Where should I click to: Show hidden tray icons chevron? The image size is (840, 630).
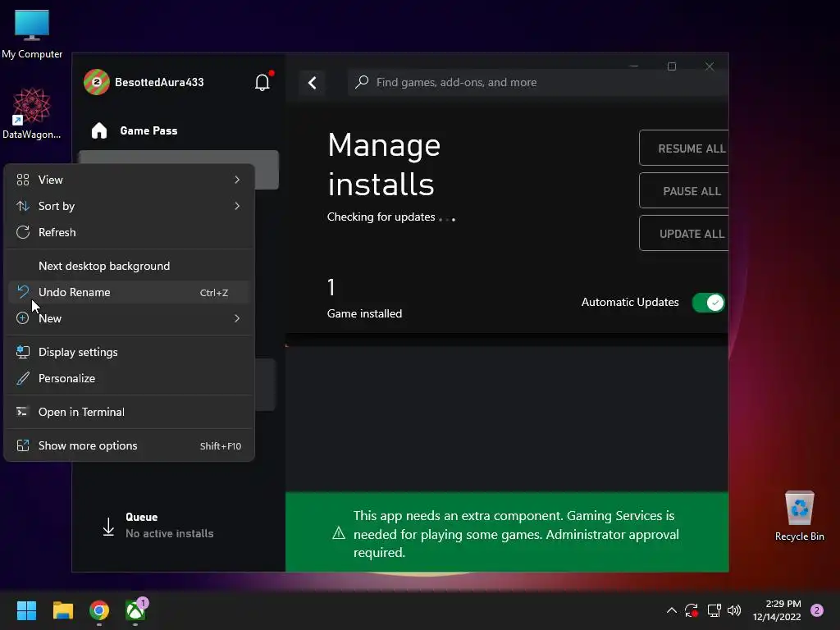(671, 610)
